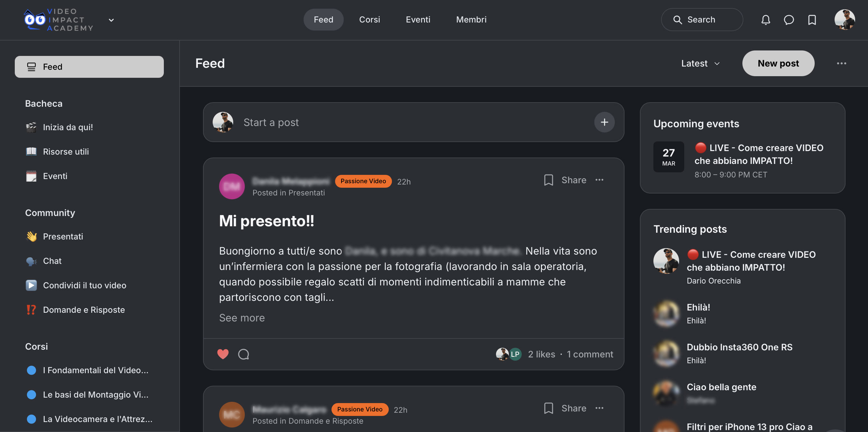868x432 pixels.
Task: Click the Search input field
Action: [702, 20]
